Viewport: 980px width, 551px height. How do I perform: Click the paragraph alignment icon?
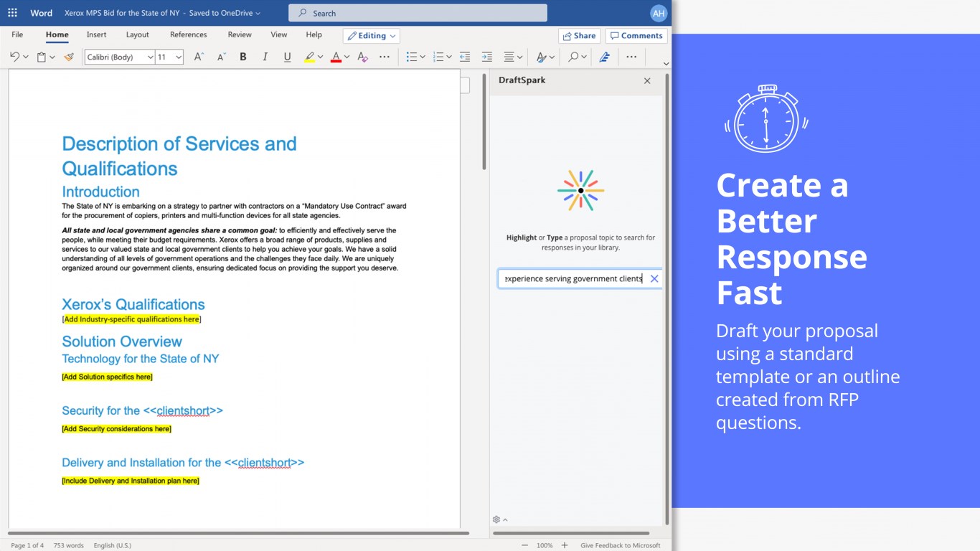[x=509, y=57]
